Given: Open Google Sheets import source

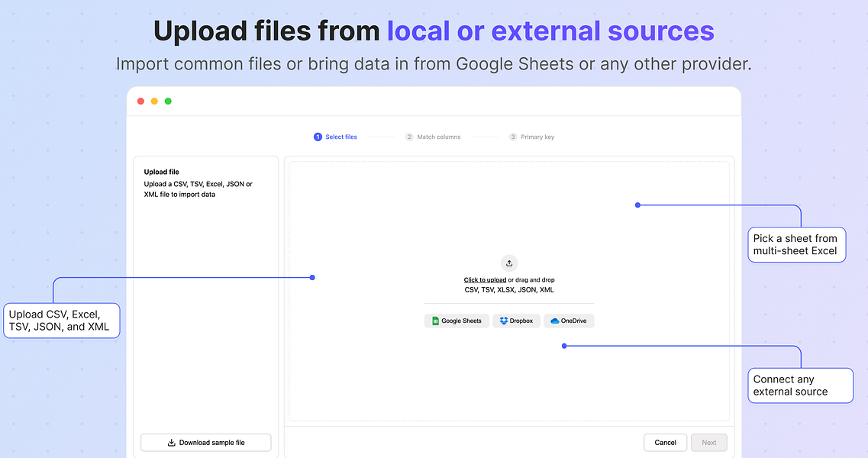Looking at the screenshot, I should tap(457, 321).
